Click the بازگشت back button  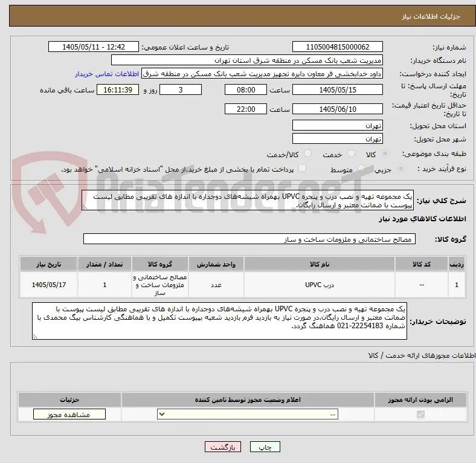(223, 447)
